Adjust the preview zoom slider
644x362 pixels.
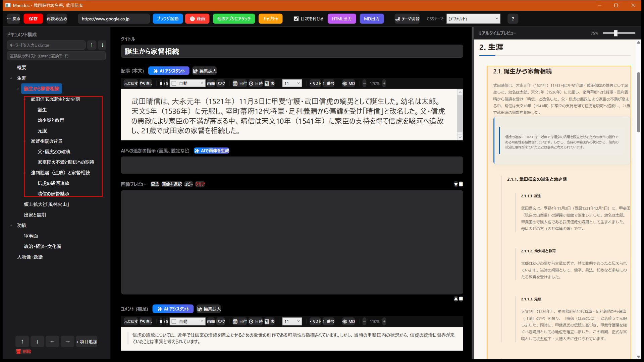(616, 33)
